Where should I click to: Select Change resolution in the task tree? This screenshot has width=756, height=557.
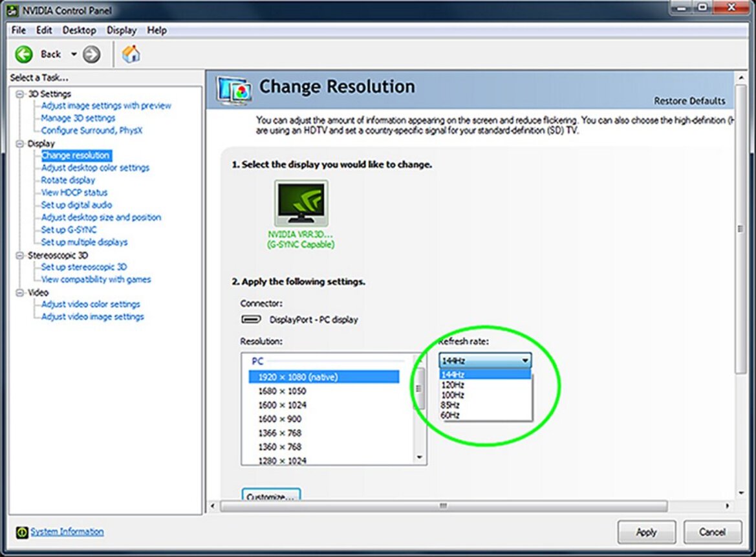[x=76, y=155]
